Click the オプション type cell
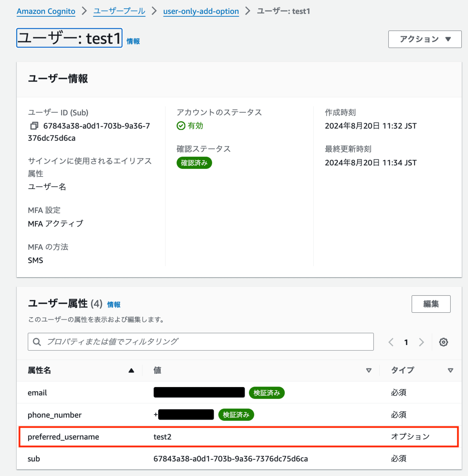468x476 pixels. [410, 436]
